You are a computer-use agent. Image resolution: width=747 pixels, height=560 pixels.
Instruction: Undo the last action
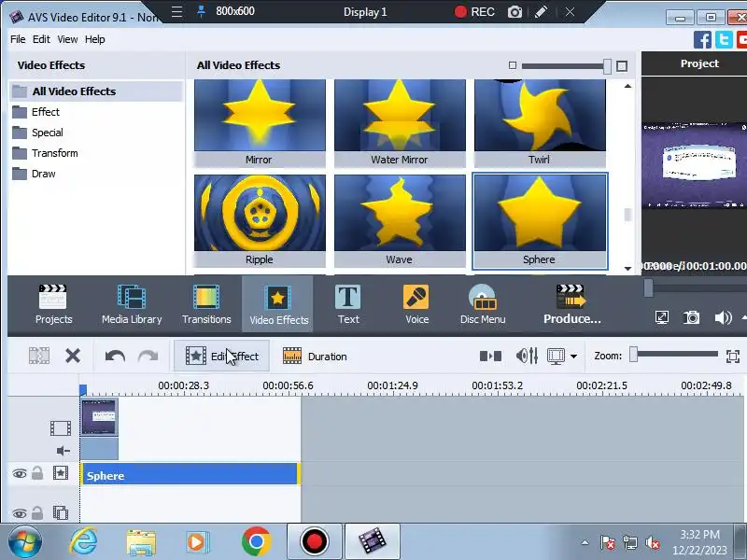tap(115, 356)
